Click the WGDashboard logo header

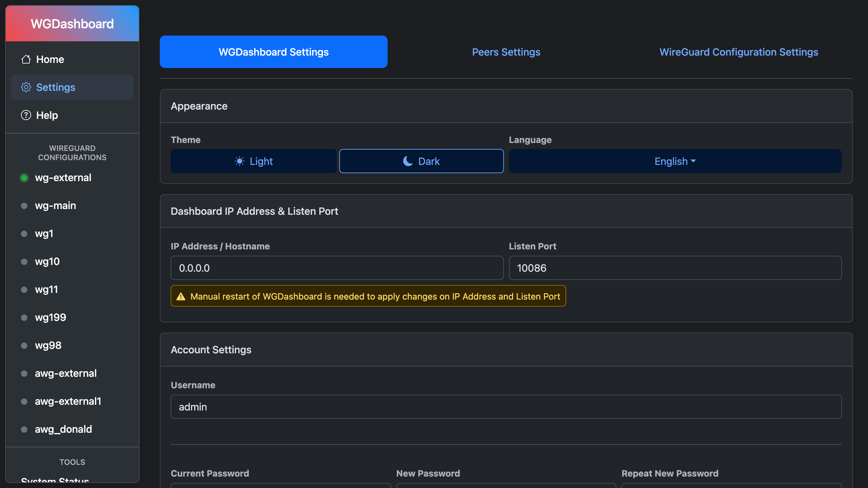tap(72, 24)
